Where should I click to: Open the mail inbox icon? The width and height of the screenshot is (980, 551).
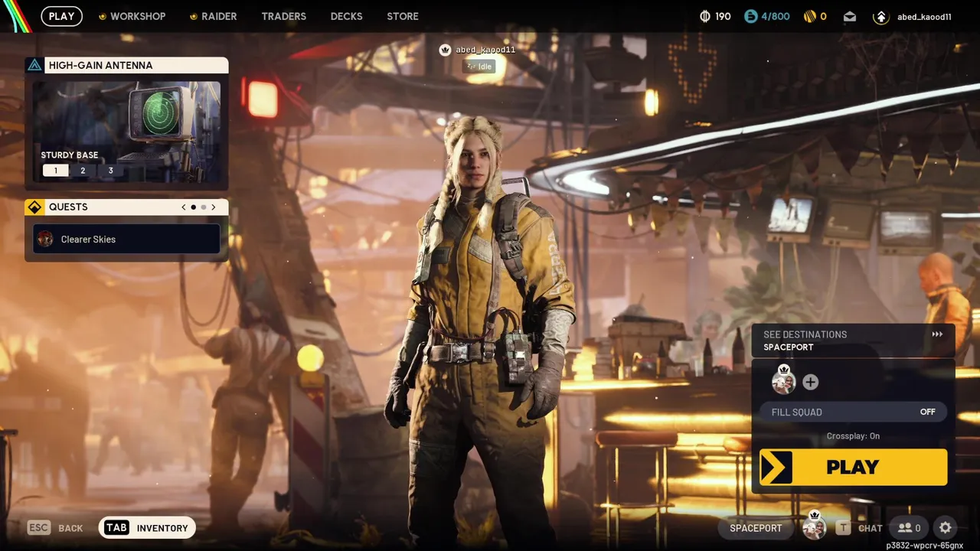pos(850,16)
